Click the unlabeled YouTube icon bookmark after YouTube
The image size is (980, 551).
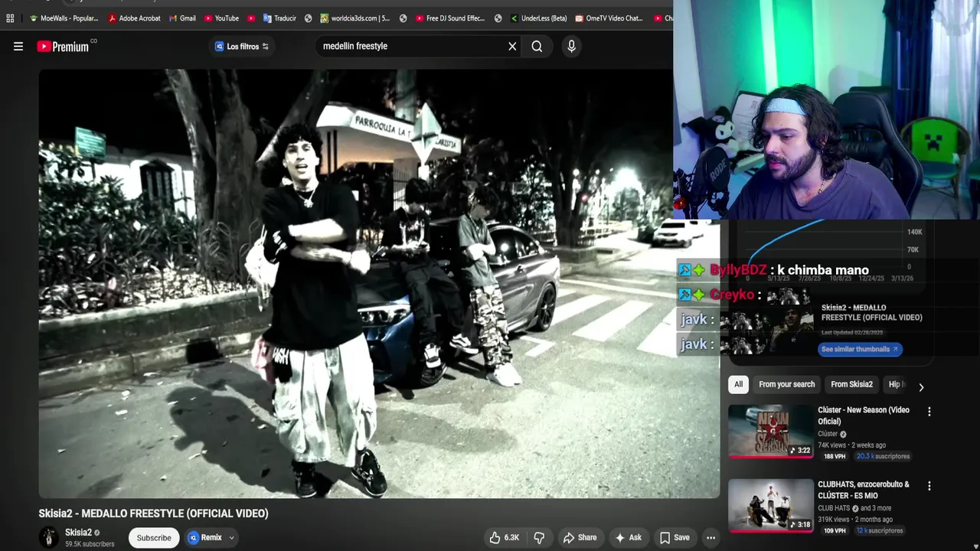pos(251,18)
